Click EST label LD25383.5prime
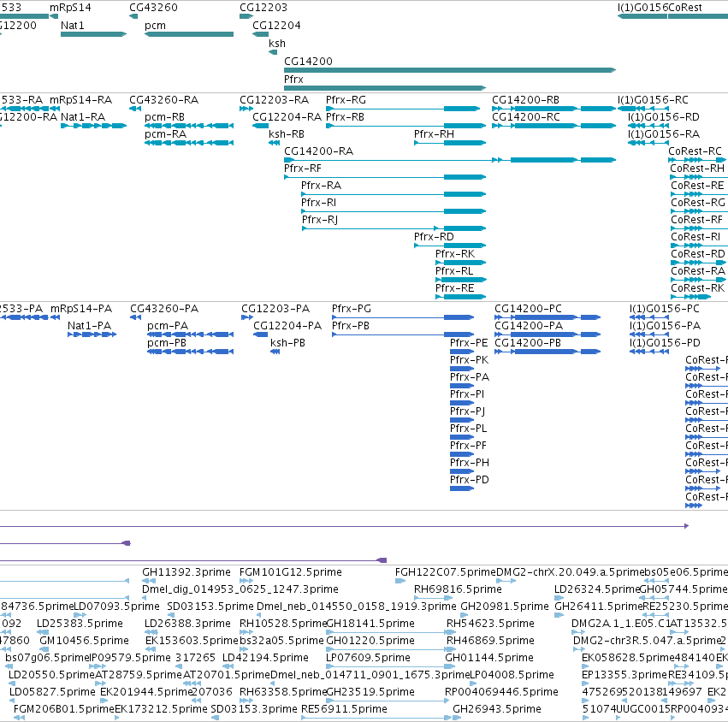Viewport: 728px width, 722px height. 80,624
